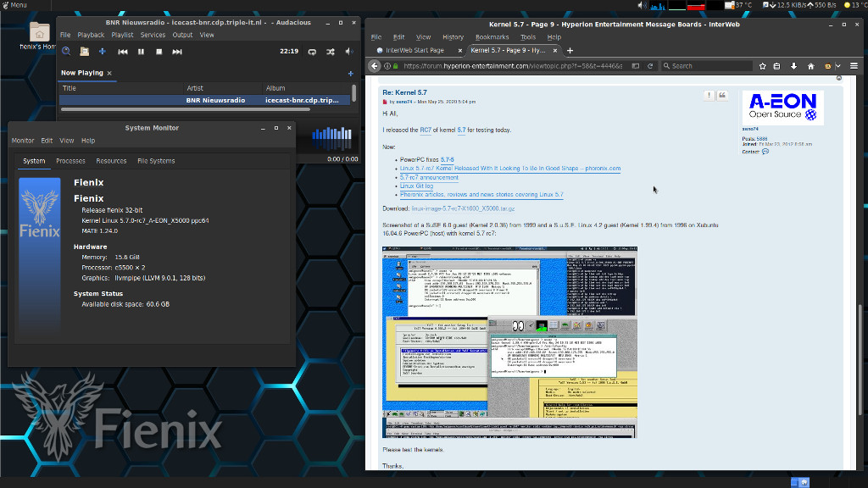Open System Monitor Edit menu
Screen dimensions: 868x488
point(47,141)
